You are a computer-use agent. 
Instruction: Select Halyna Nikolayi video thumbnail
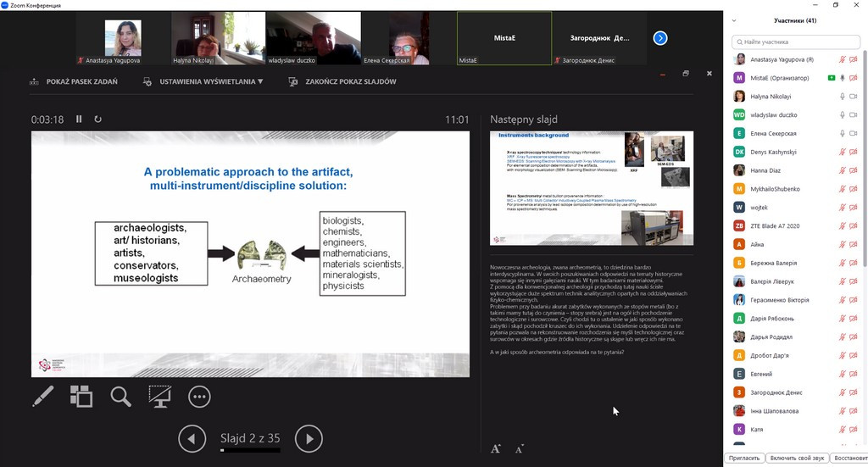[x=219, y=38]
